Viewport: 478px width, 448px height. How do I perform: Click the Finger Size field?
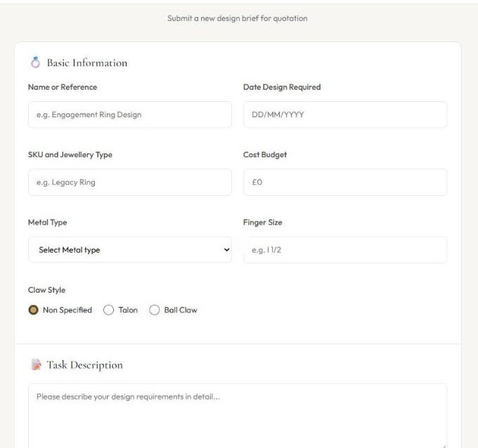(x=345, y=250)
